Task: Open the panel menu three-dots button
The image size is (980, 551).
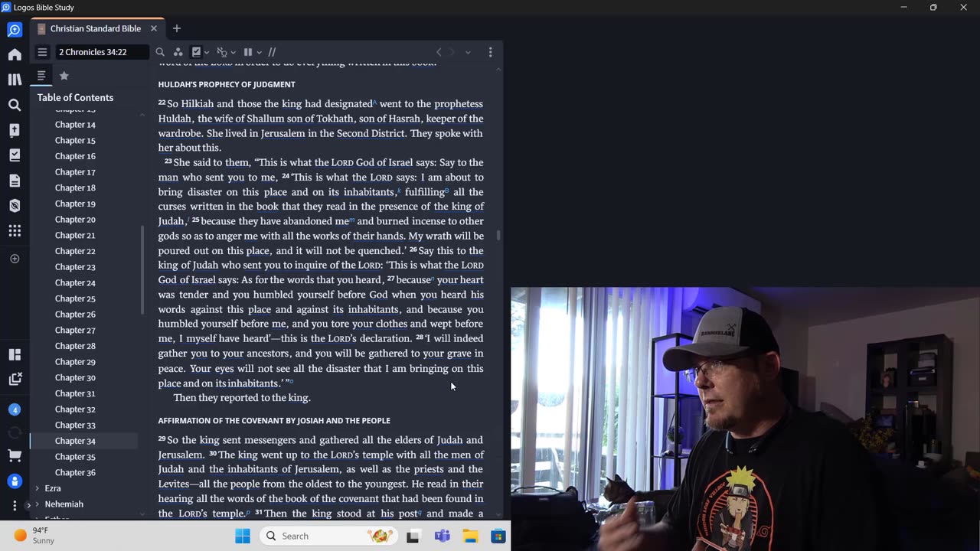Action: click(x=491, y=52)
